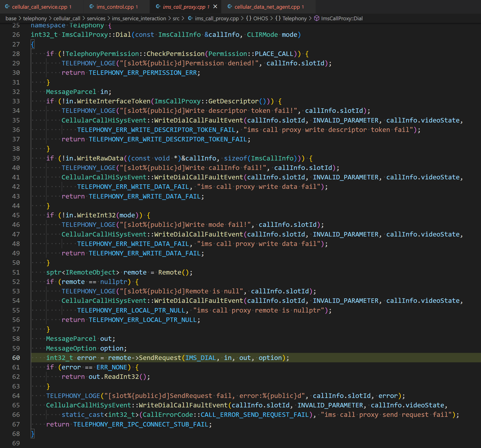Click C++ icon on cellular_data_net_agent.cpp tab

coord(230,7)
